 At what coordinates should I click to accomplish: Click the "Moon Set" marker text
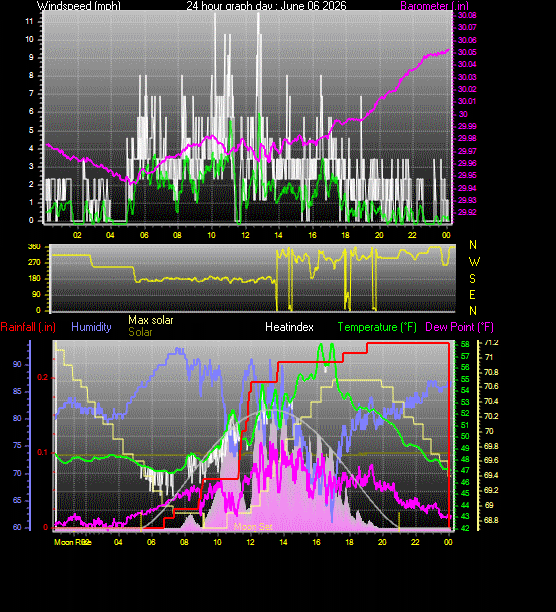point(253,527)
